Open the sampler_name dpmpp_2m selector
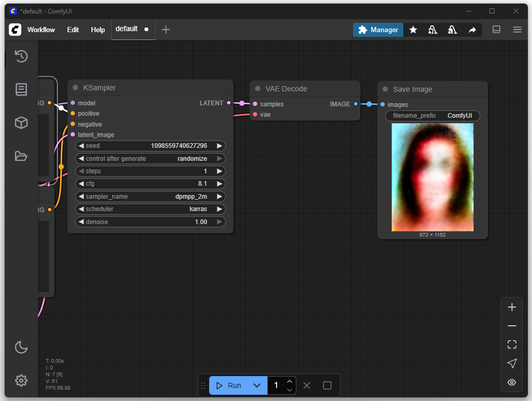 click(x=151, y=197)
